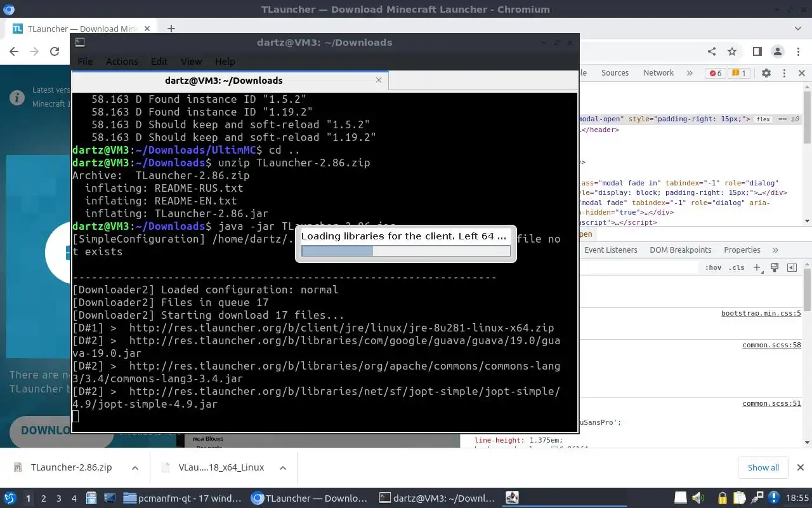Screen dimensions: 812x508
Task: Click the show desktop panel icon
Action: coord(109,498)
